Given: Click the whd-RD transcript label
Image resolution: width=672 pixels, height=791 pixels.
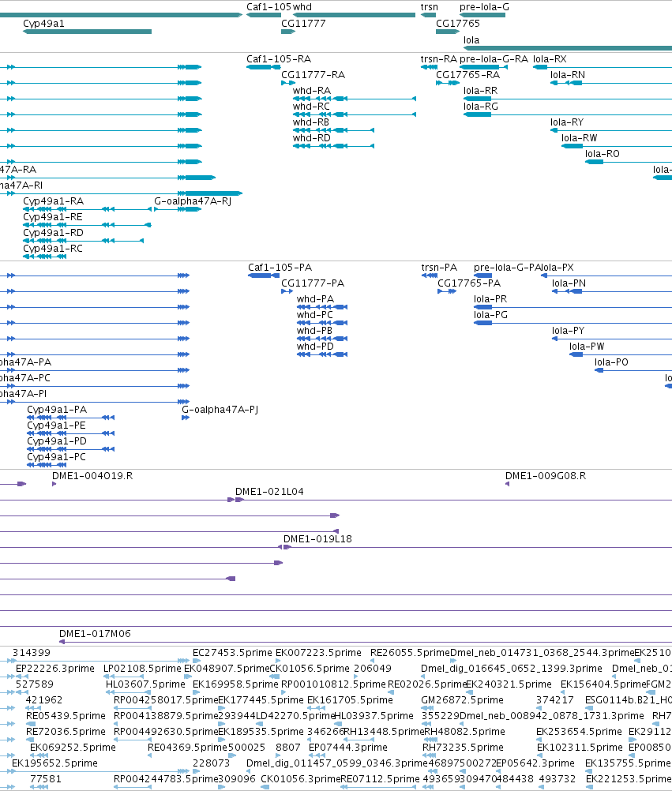Looking at the screenshot, I should pos(312,138).
